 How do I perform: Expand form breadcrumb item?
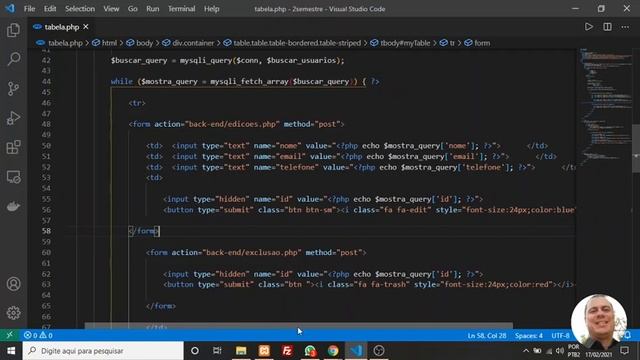[x=477, y=43]
